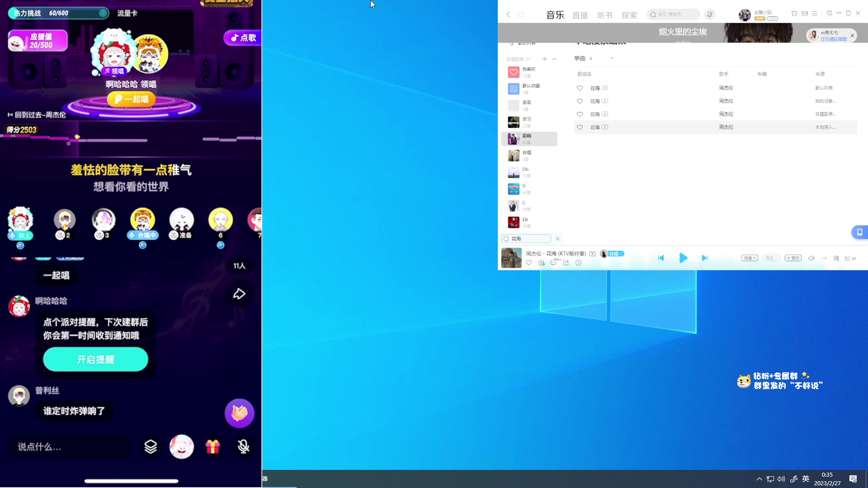Select the song-recognition microphone icon beside search

710,14
